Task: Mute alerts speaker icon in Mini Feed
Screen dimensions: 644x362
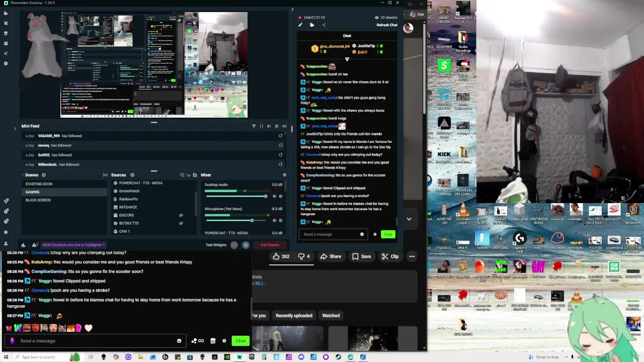Action: [x=284, y=126]
